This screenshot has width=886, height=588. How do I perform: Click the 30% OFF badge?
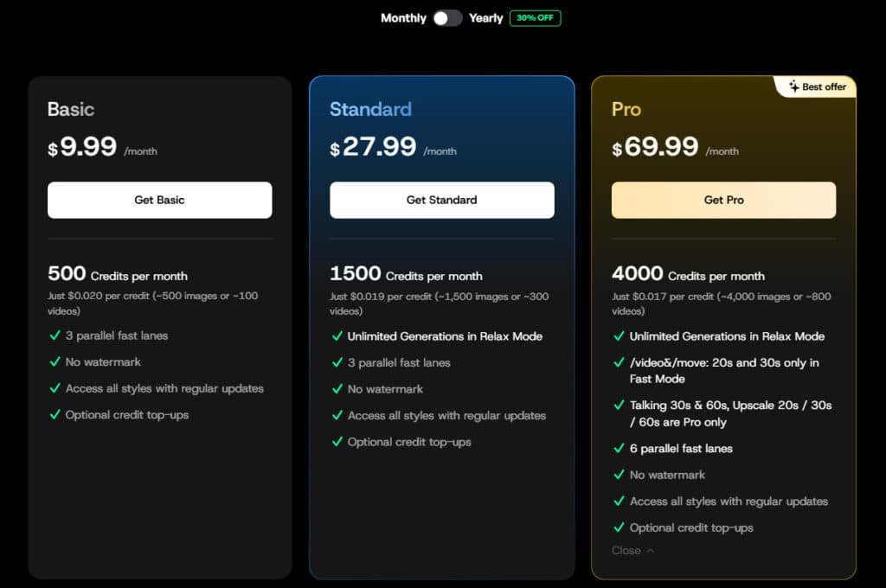(535, 18)
